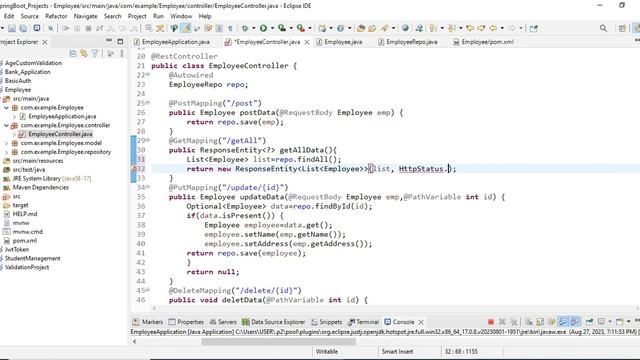Click the Pin Console icon
This screenshot has height=360, width=640.
[x=589, y=322]
